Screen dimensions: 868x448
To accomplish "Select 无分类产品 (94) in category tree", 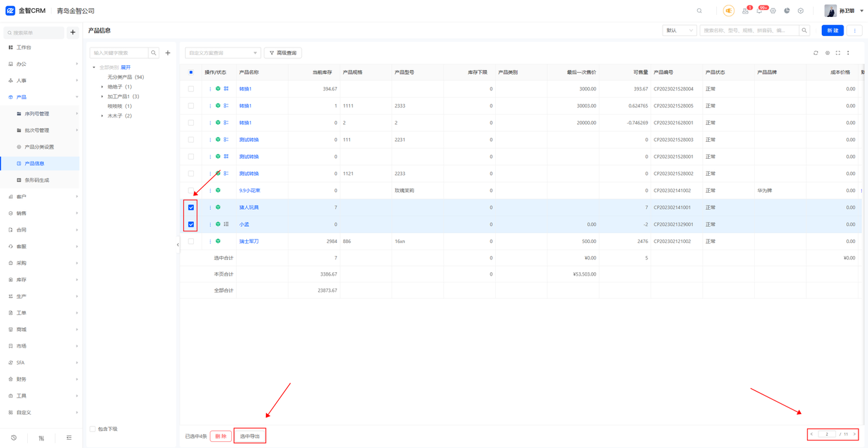I will point(125,77).
